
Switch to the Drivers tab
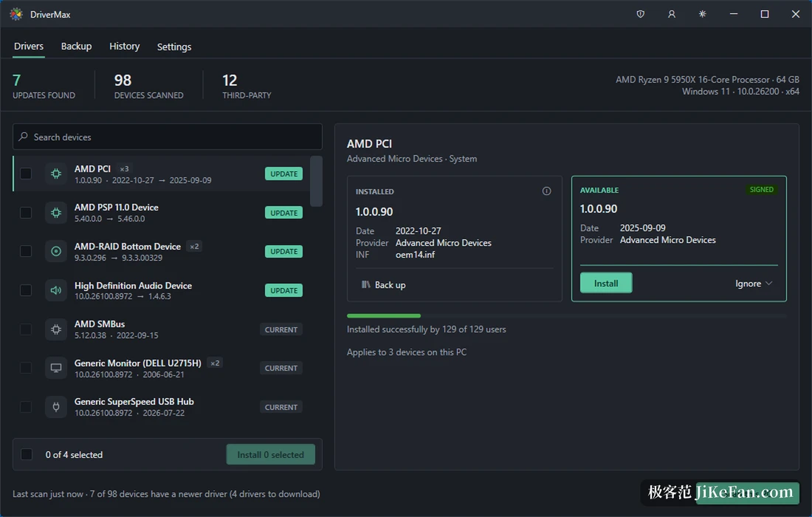[x=29, y=46]
